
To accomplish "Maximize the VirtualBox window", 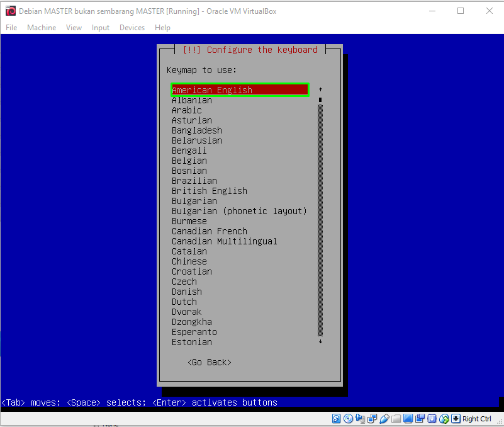I will click(461, 11).
